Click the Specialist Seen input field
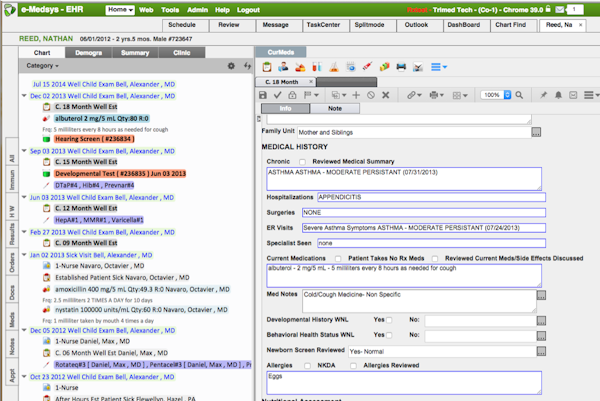Viewport: 600px width, 401px height. tap(431, 243)
